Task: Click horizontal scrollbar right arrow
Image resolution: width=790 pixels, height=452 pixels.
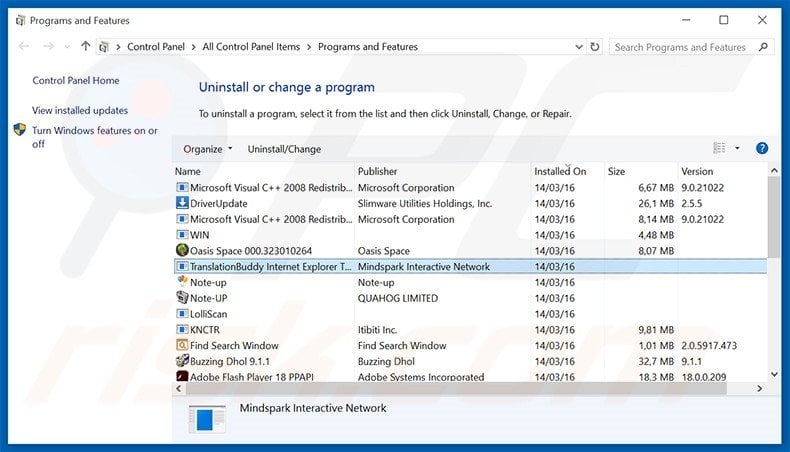Action: pyautogui.click(x=760, y=389)
